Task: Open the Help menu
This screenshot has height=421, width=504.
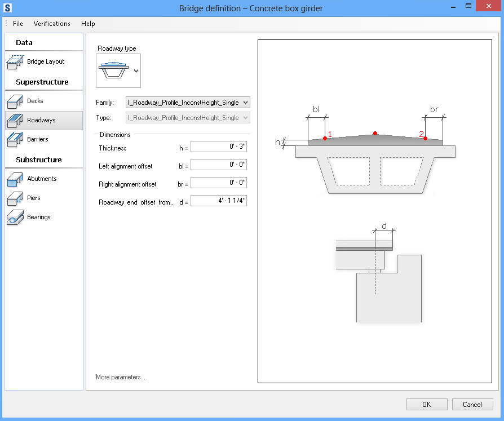Action: pyautogui.click(x=88, y=24)
